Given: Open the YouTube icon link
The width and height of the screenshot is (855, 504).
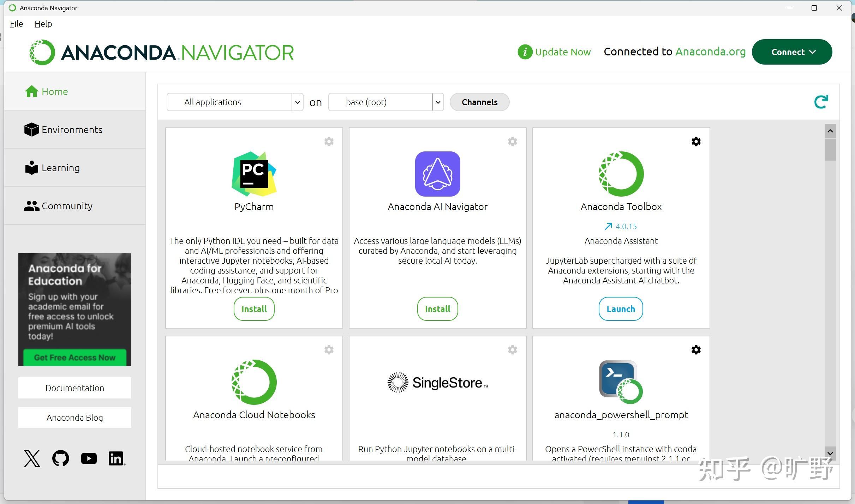Looking at the screenshot, I should 89,458.
